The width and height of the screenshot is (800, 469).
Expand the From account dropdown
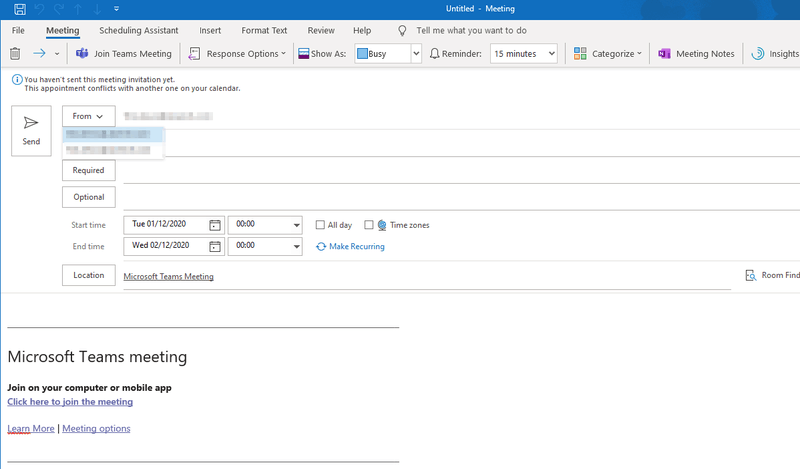point(89,116)
